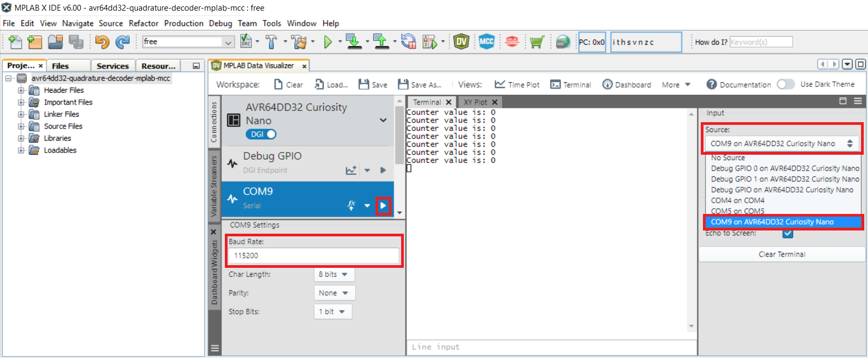
Task: Open MPLAB Discover icon
Action: click(512, 41)
